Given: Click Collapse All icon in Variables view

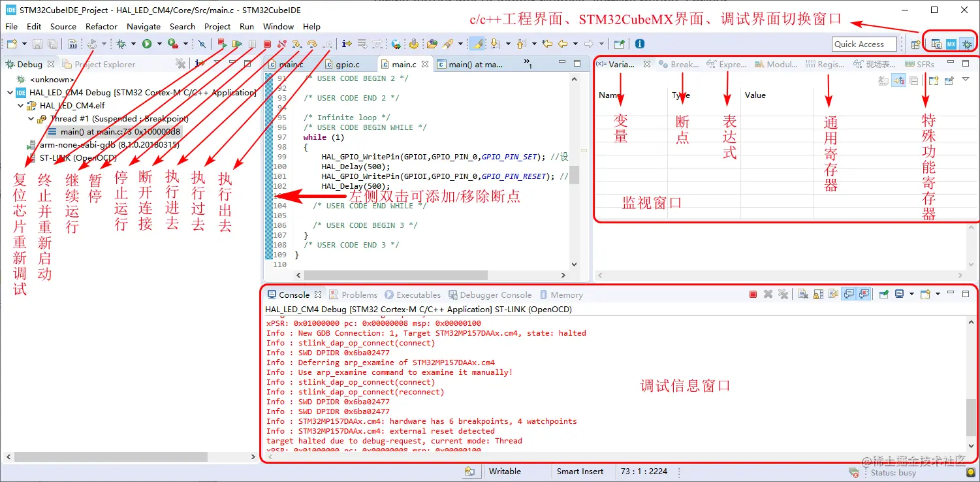Looking at the screenshot, I should pos(914,80).
